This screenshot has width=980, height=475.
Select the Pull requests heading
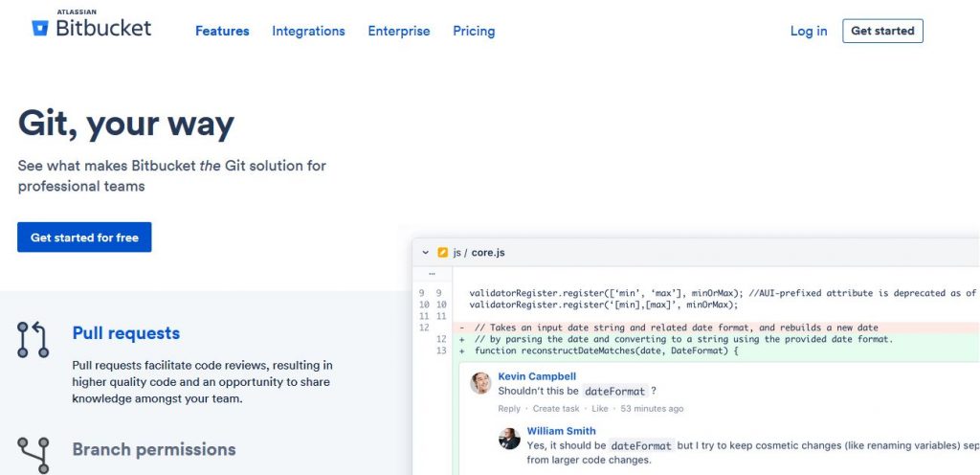click(126, 333)
